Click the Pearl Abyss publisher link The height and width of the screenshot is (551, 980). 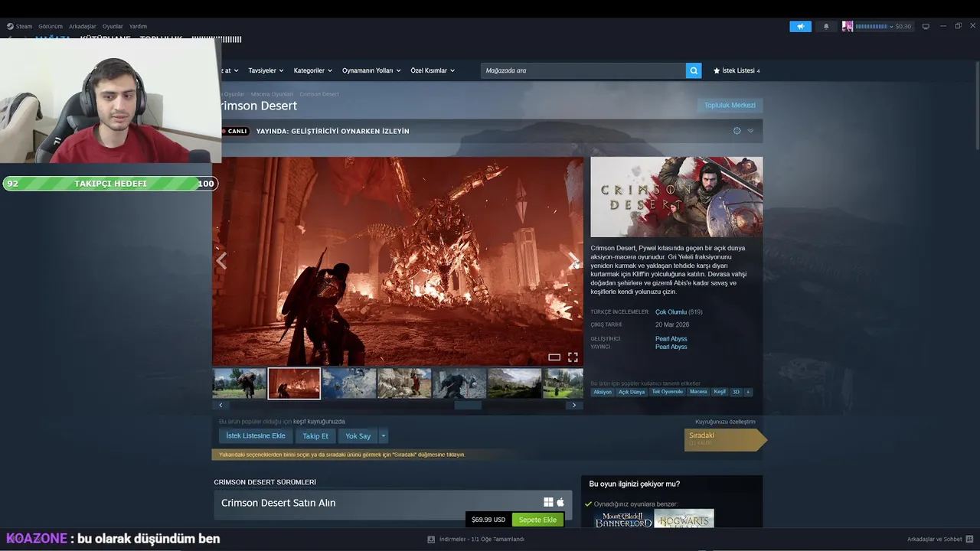671,347
